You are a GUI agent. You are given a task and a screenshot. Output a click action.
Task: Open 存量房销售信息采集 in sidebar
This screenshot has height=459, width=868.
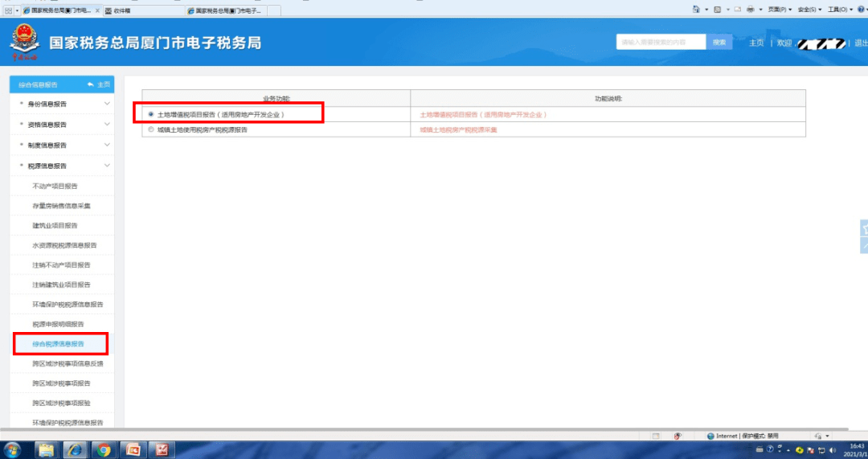61,206
